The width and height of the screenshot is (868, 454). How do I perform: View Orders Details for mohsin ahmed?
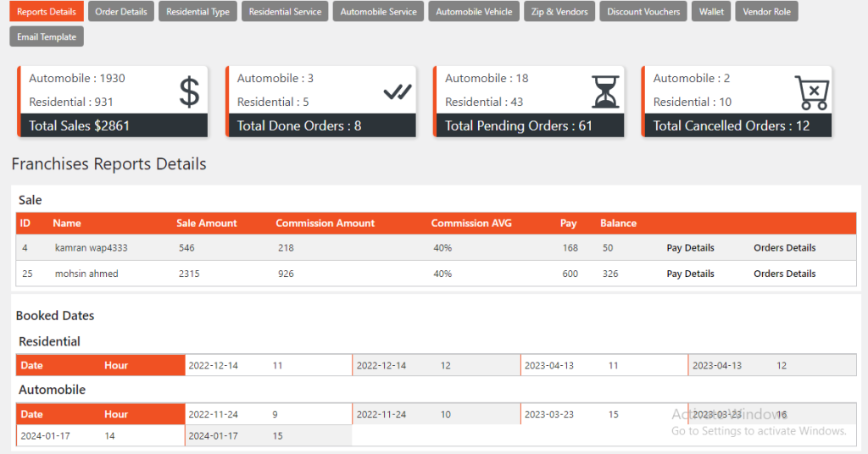point(784,274)
